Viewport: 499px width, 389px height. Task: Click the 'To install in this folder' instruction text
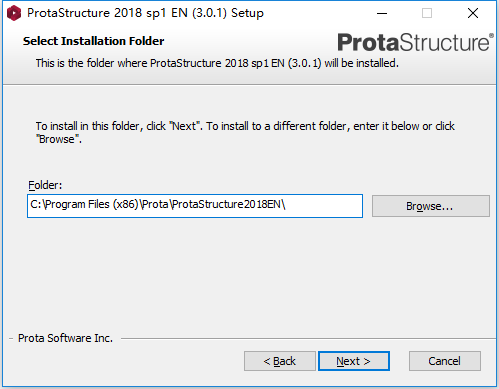(245, 132)
